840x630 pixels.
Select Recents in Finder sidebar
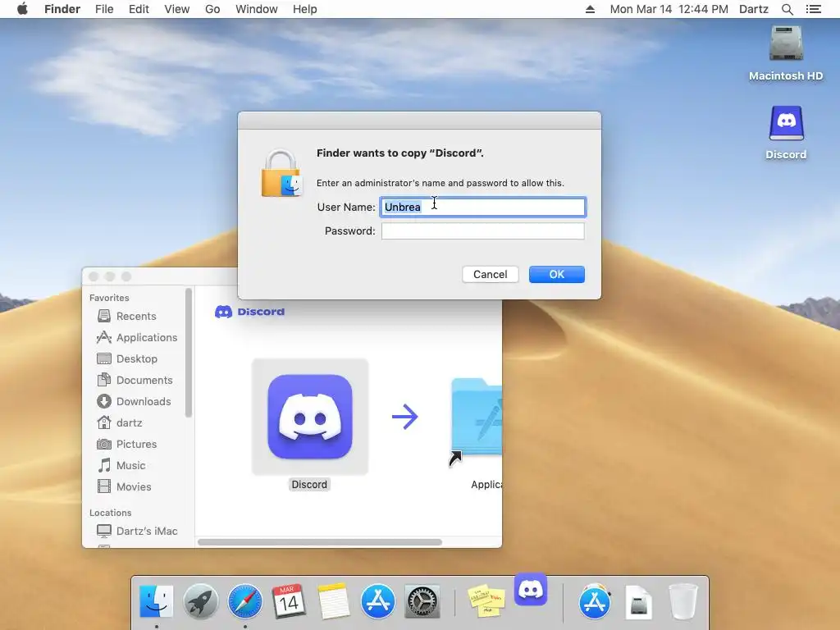136,316
